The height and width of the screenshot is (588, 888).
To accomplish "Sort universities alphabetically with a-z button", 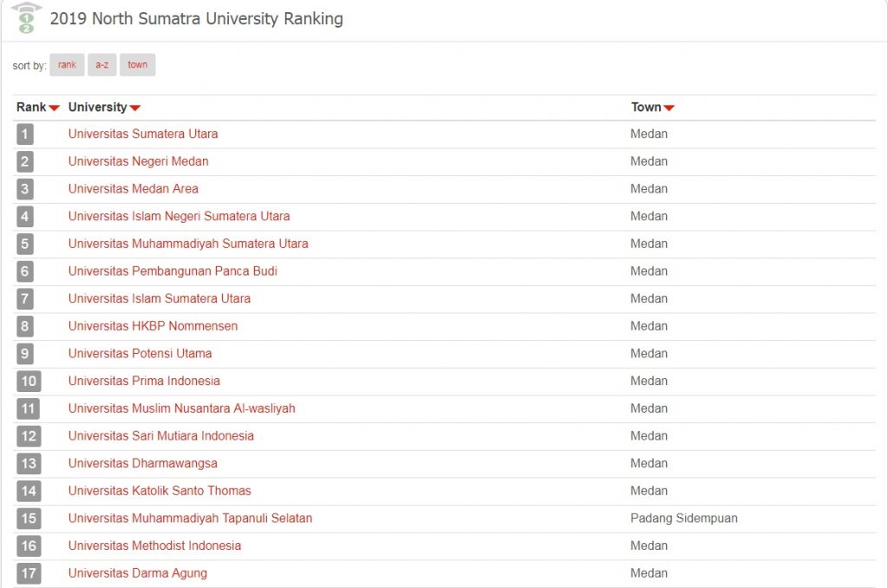I will [102, 64].
